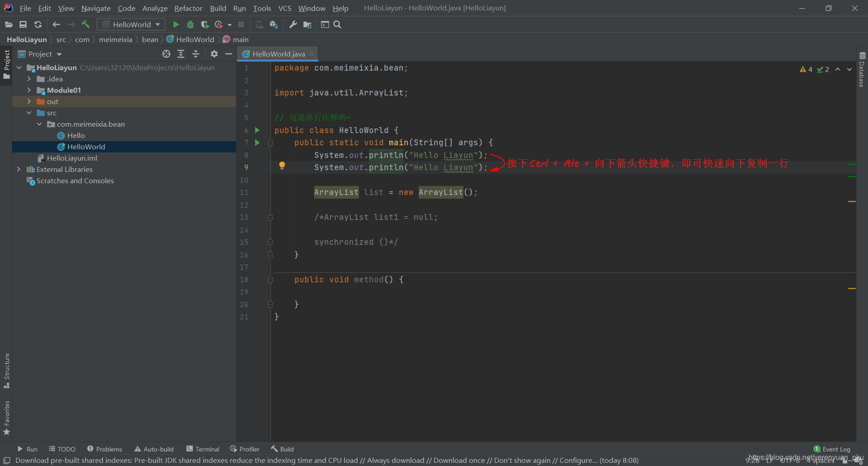Open the Refactor menu

(x=188, y=8)
